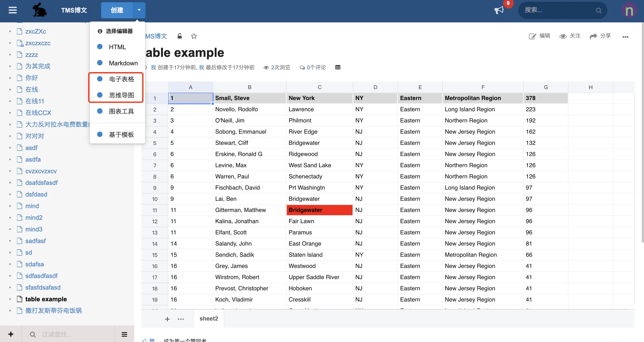Click the plus icon in sidebar footer
Viewport: 644px width, 342px height.
(11, 334)
